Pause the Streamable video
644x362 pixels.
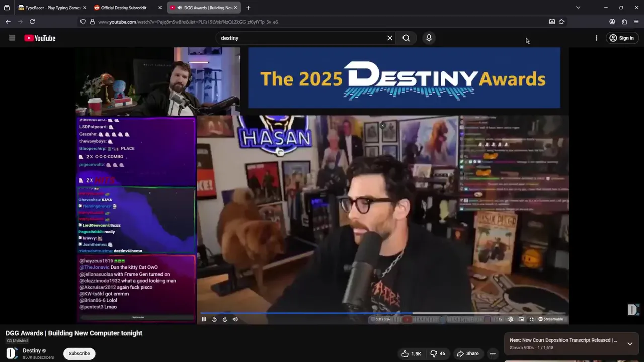[x=204, y=319]
